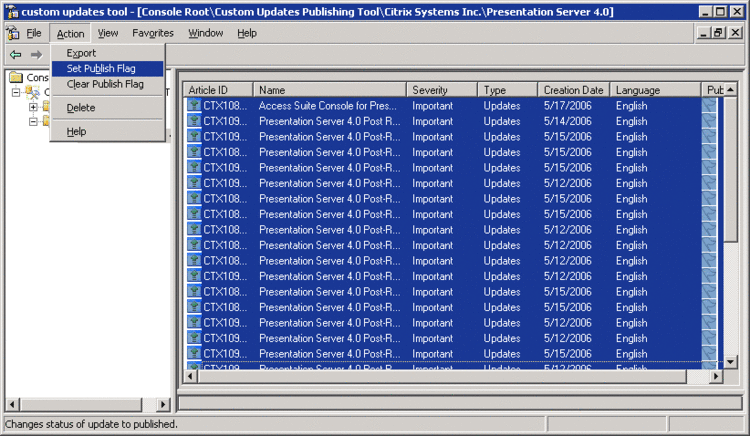Viewport: 750px width, 436px height.
Task: Click the update icon in the 5/14/2006 row
Action: [x=194, y=121]
